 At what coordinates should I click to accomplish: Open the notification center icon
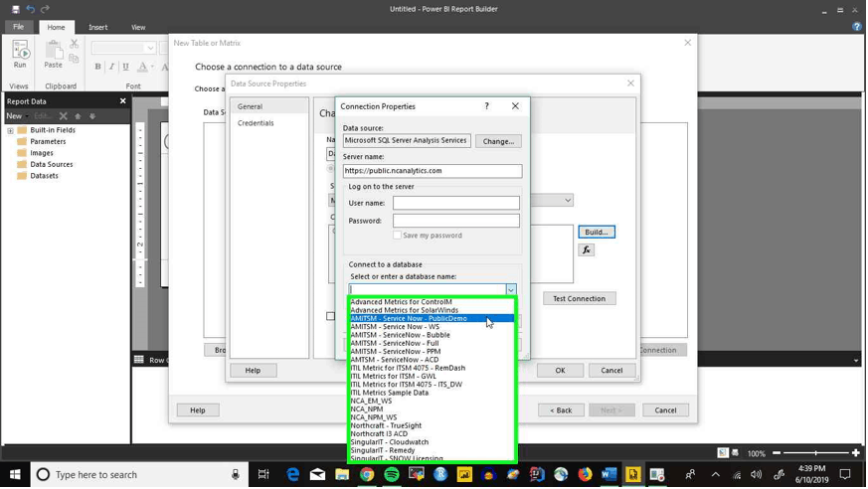tap(845, 475)
